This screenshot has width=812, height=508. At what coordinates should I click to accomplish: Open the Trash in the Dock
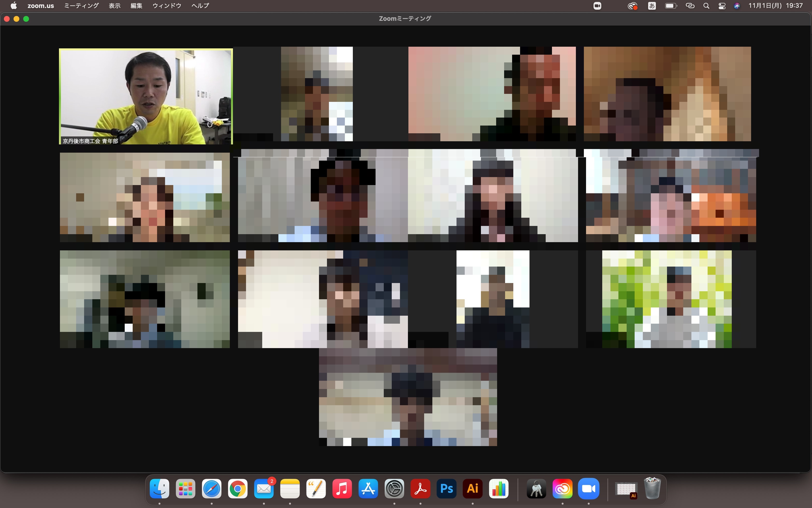coord(652,488)
